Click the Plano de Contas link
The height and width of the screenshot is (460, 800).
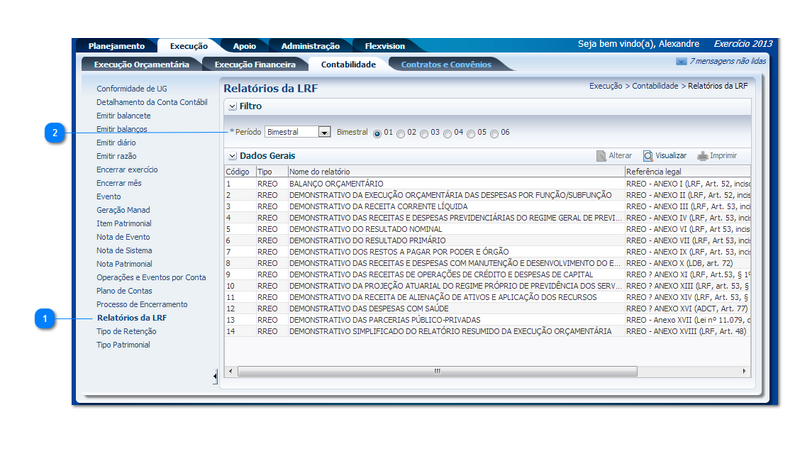(124, 290)
